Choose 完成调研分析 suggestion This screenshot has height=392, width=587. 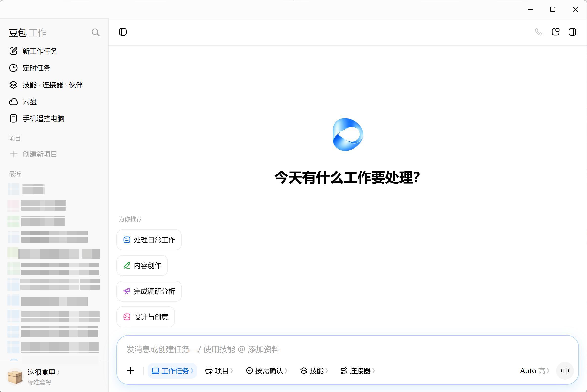click(x=149, y=291)
